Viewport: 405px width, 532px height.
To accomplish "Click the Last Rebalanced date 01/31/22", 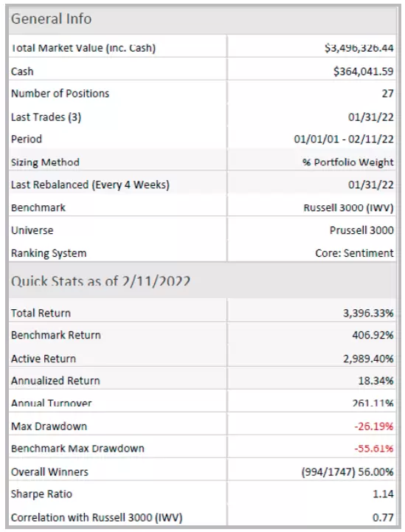I will [x=371, y=184].
